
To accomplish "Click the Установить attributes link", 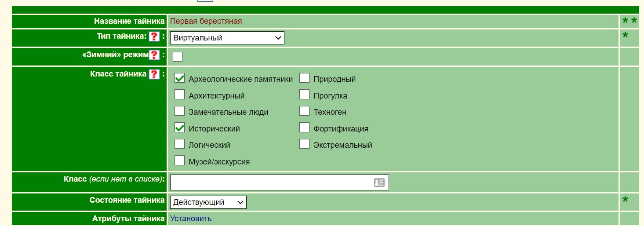I will pos(191,219).
